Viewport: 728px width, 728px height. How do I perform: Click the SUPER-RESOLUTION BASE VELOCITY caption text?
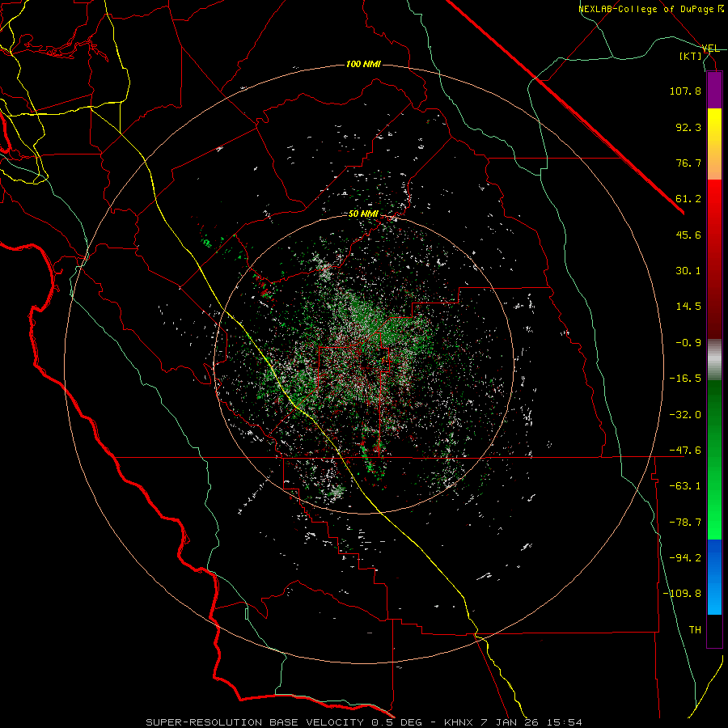255,722
